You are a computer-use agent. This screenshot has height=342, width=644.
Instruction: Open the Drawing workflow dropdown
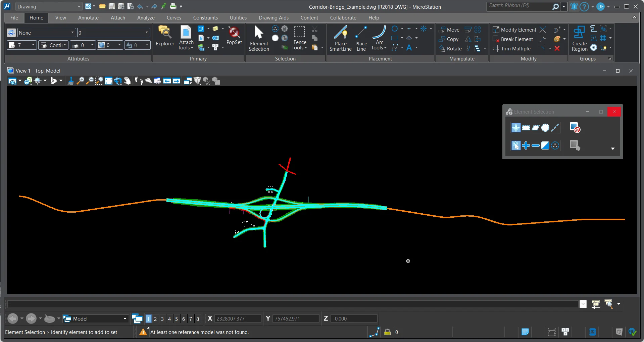49,6
